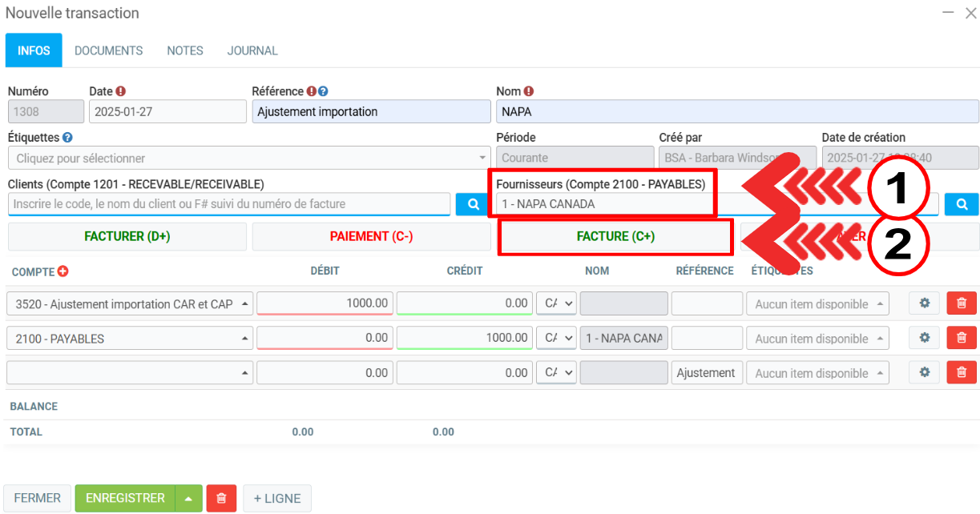Open the Étiquettes 'Cliquez pour sélectionner' dropdown
This screenshot has width=980, height=514.
(248, 159)
